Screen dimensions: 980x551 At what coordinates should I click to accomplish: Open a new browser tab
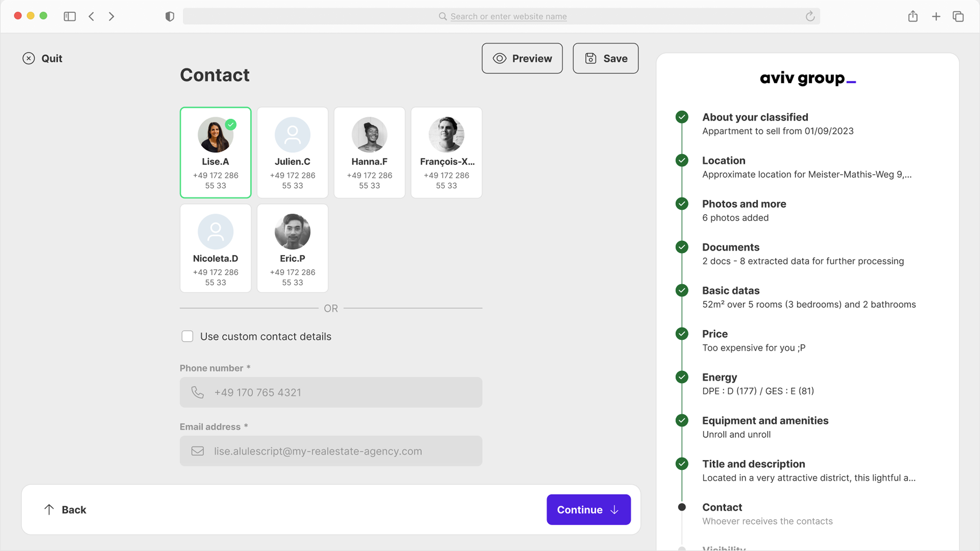coord(936,16)
